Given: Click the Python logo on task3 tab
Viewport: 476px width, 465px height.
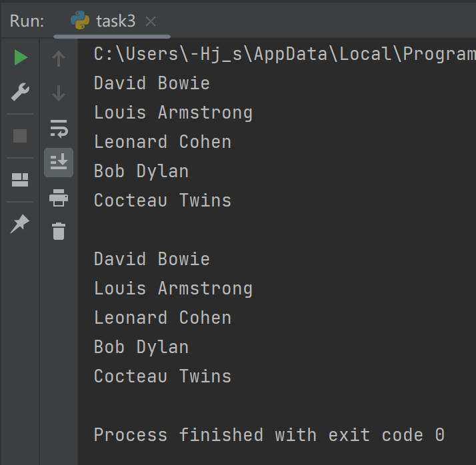Looking at the screenshot, I should [81, 21].
